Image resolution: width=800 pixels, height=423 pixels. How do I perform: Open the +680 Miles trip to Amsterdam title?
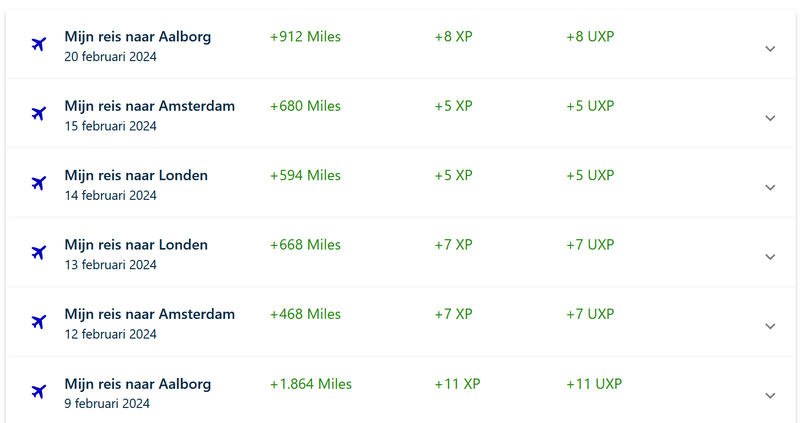pos(149,106)
